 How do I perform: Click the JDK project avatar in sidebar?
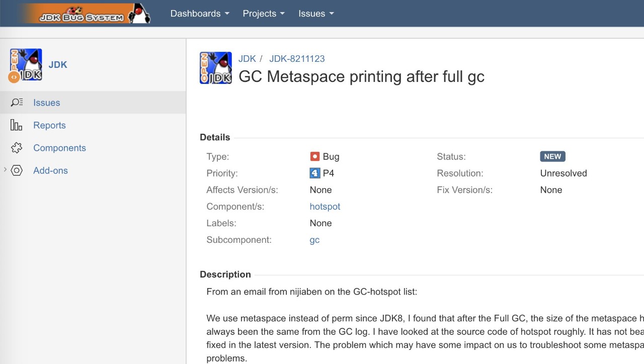point(26,64)
